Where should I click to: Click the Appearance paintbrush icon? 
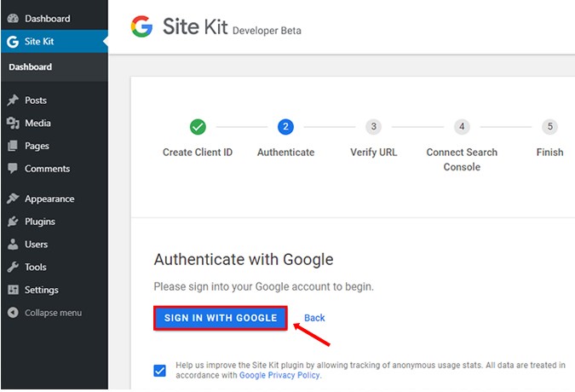coord(13,199)
